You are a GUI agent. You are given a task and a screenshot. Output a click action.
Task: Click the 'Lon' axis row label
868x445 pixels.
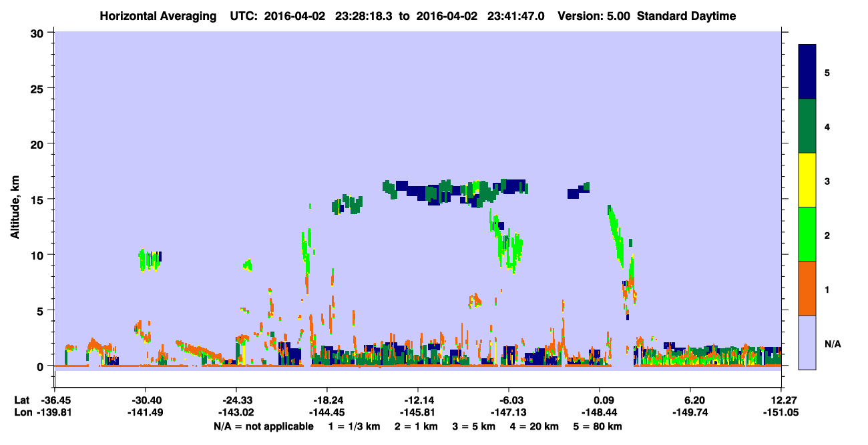pyautogui.click(x=22, y=412)
